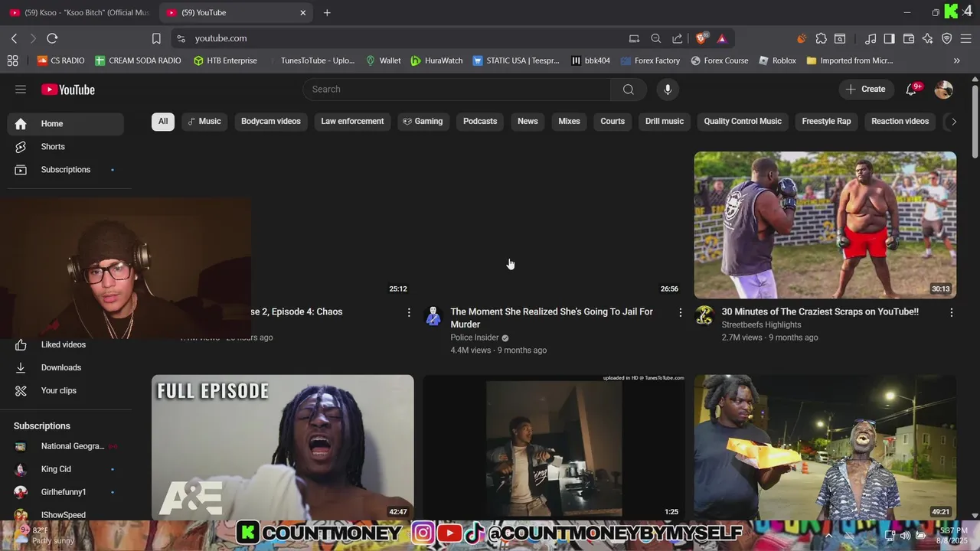Open options for Police Insider video

(680, 312)
